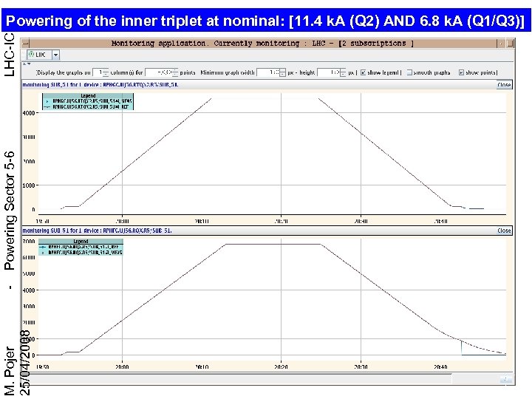This screenshot has height=399, width=532.
Task: Maximize the monitoring application window
Action: (x=511, y=43)
